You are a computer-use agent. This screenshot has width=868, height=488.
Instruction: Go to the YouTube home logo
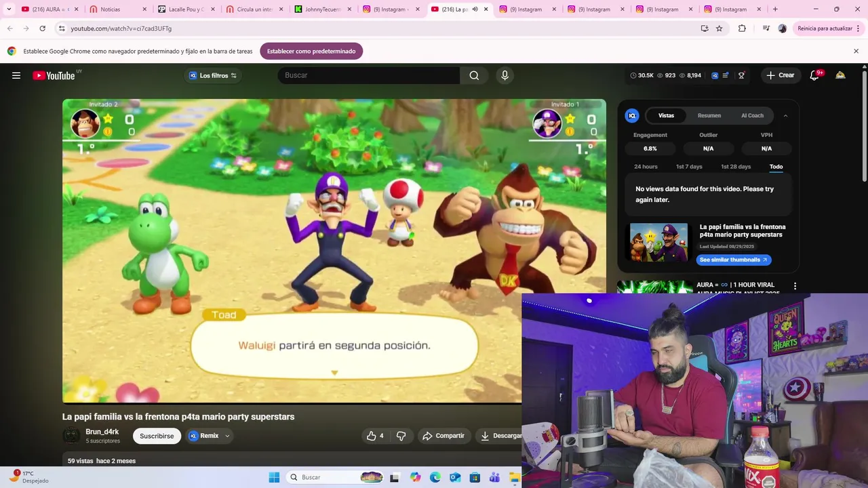coord(54,75)
